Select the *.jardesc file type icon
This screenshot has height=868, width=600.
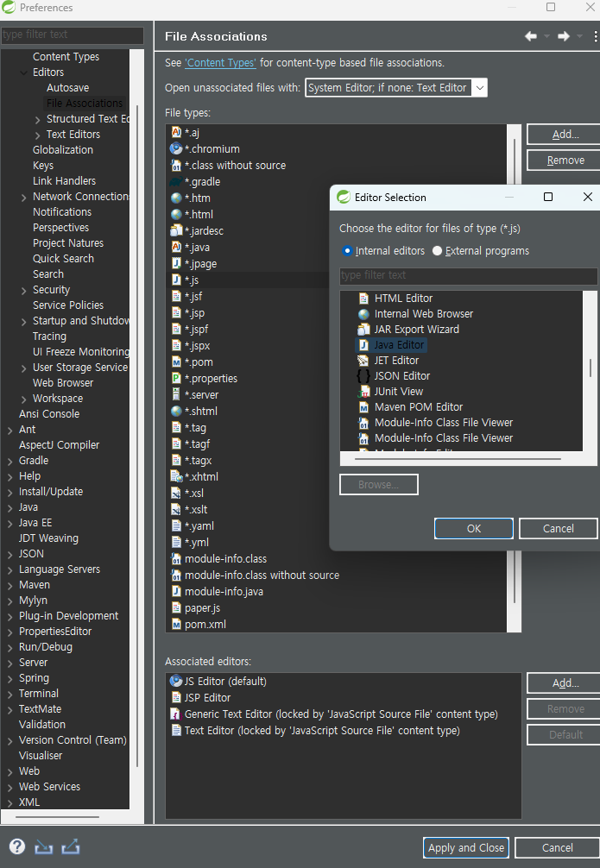coord(176,230)
